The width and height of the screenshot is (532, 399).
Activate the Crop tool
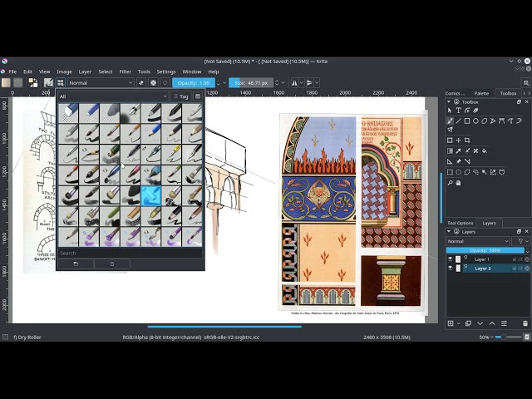pyautogui.click(x=467, y=140)
